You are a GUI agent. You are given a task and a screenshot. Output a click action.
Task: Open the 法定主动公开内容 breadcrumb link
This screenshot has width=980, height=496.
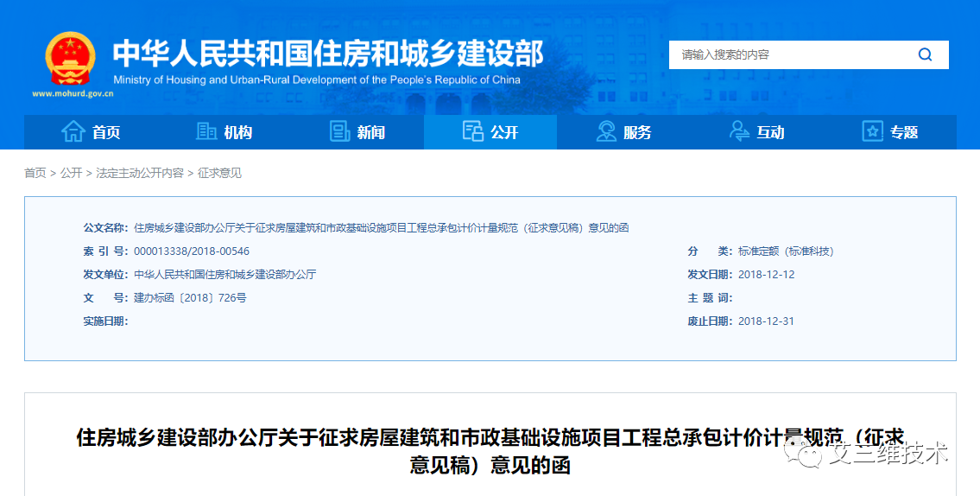click(x=140, y=174)
